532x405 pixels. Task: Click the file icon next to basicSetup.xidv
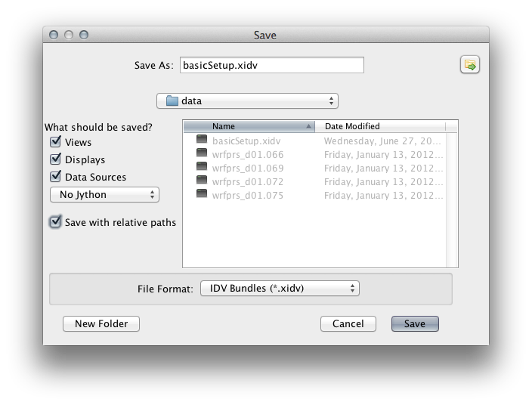click(x=202, y=140)
